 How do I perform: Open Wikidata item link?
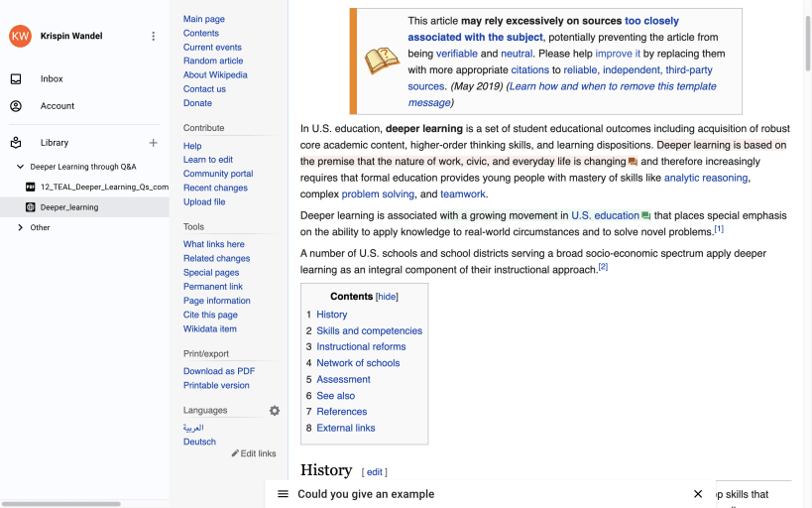pos(210,328)
